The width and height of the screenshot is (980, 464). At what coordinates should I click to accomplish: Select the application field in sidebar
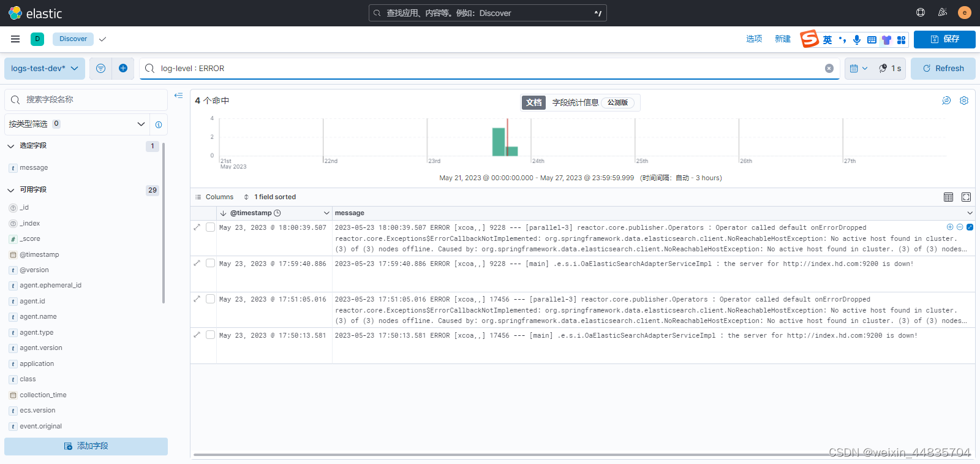(37, 364)
